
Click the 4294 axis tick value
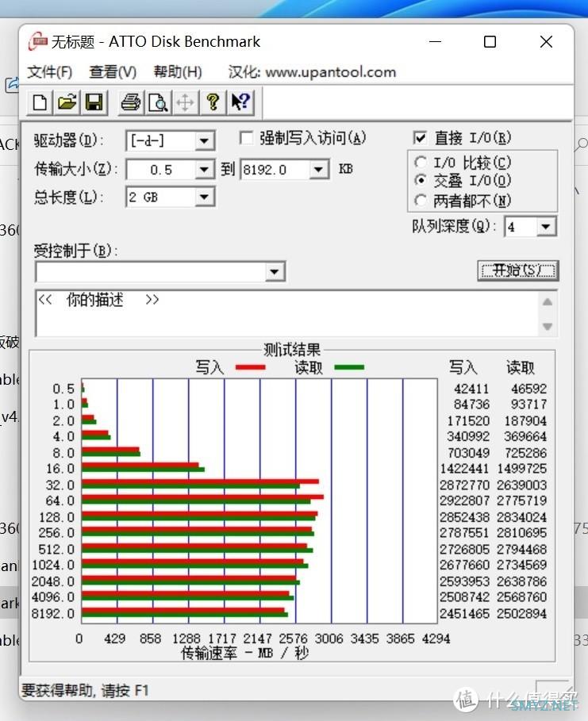point(436,639)
